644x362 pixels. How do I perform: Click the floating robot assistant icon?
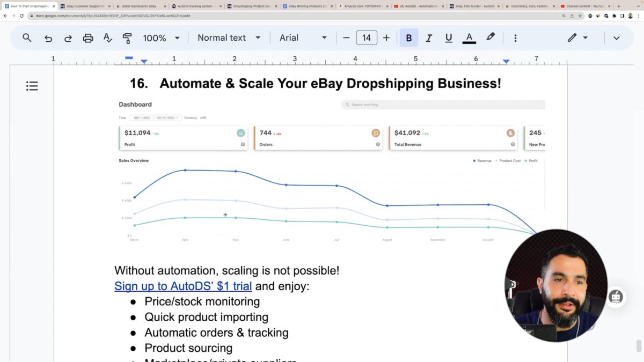(x=616, y=297)
